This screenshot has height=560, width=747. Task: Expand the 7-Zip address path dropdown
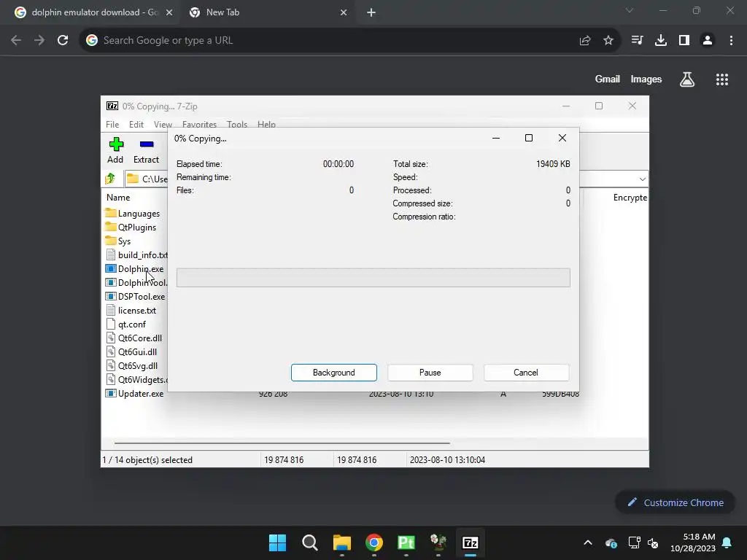click(x=642, y=179)
